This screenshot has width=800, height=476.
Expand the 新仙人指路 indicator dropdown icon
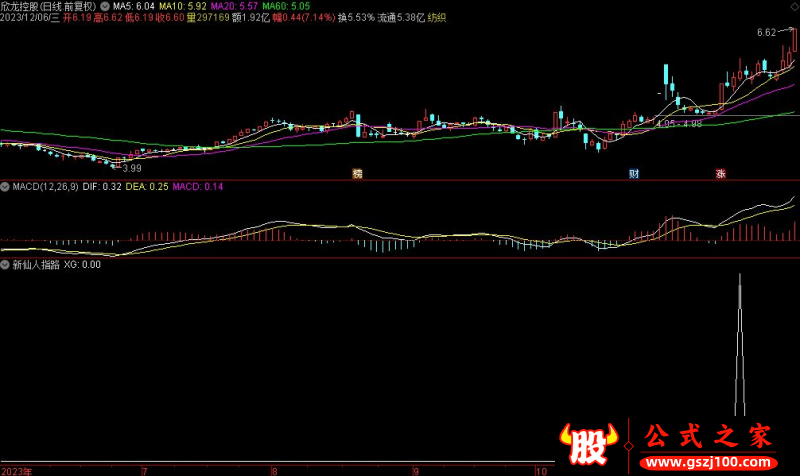point(5,264)
